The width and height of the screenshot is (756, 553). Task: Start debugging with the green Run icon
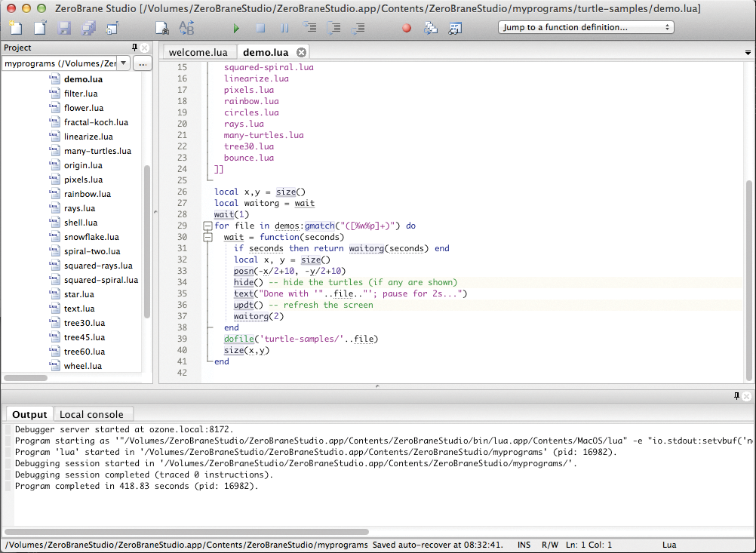click(236, 27)
